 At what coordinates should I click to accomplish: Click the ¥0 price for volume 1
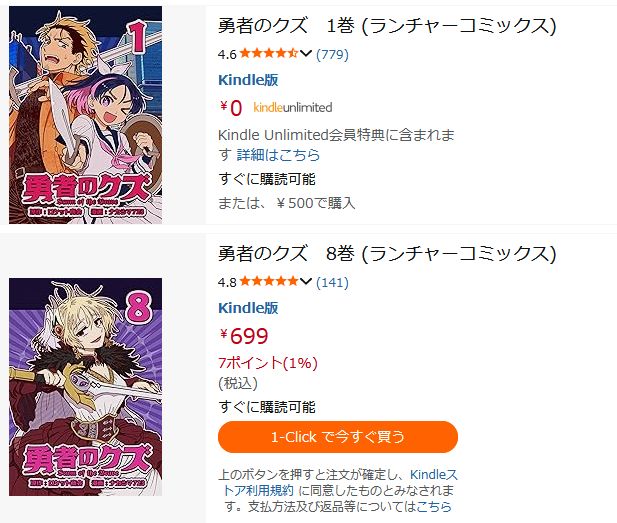pos(231,107)
